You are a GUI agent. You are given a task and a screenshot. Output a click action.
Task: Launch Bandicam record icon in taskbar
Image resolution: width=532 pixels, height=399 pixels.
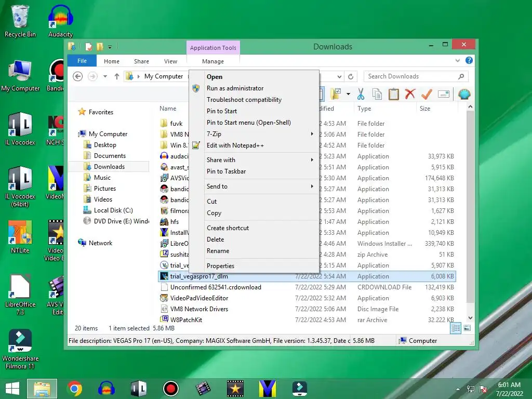point(170,389)
